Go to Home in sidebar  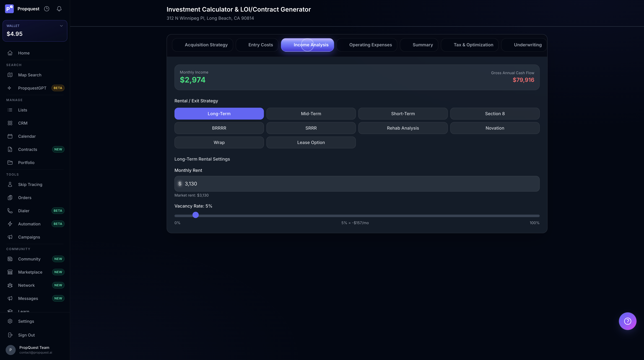coord(35,53)
